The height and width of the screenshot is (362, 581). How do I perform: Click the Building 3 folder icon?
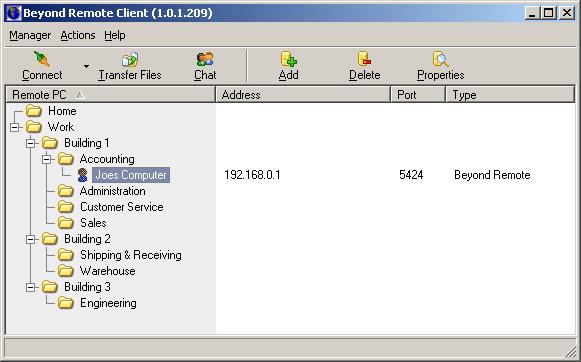pos(50,287)
